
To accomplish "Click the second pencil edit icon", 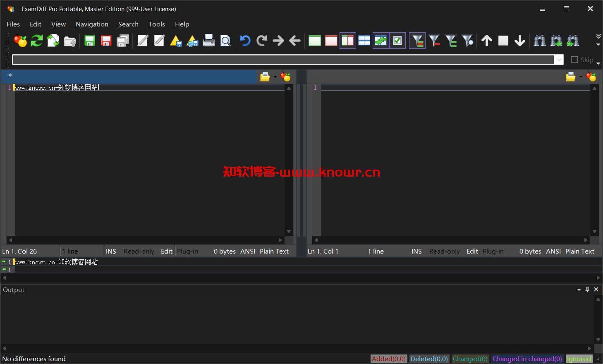I will pyautogui.click(x=159, y=41).
